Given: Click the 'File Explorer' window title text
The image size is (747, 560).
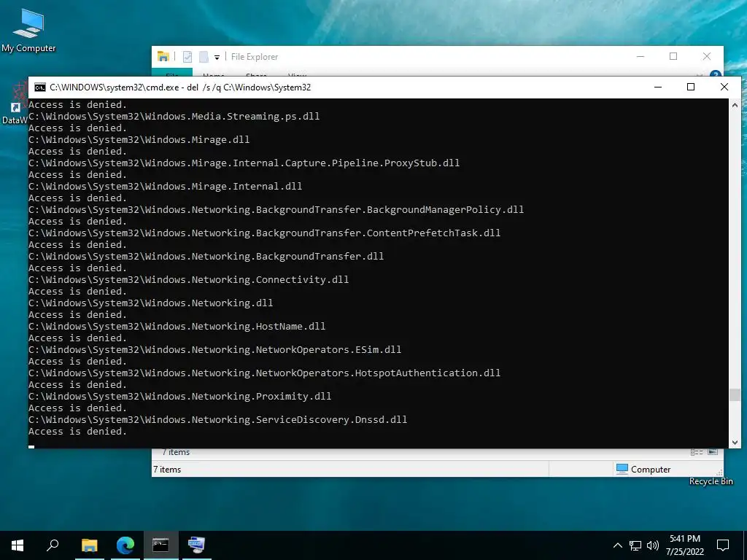Looking at the screenshot, I should 255,57.
